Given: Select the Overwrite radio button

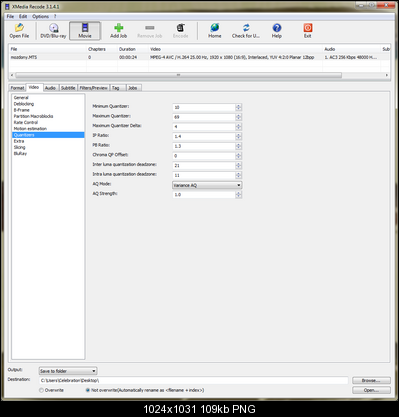Looking at the screenshot, I should (42, 390).
